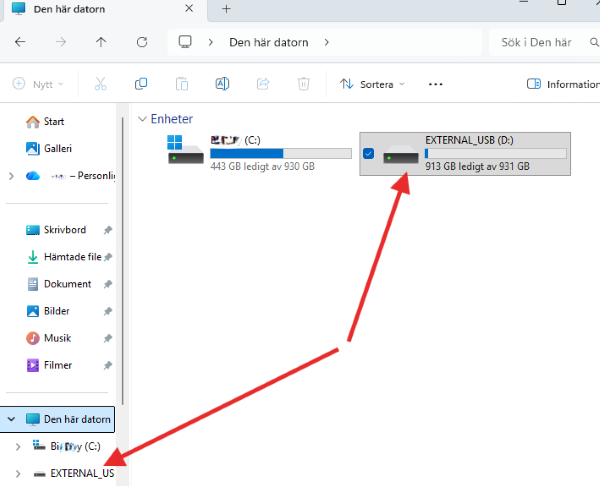Expand the EXTERNAL_USB tree node
The height and width of the screenshot is (488, 600).
pos(18,474)
